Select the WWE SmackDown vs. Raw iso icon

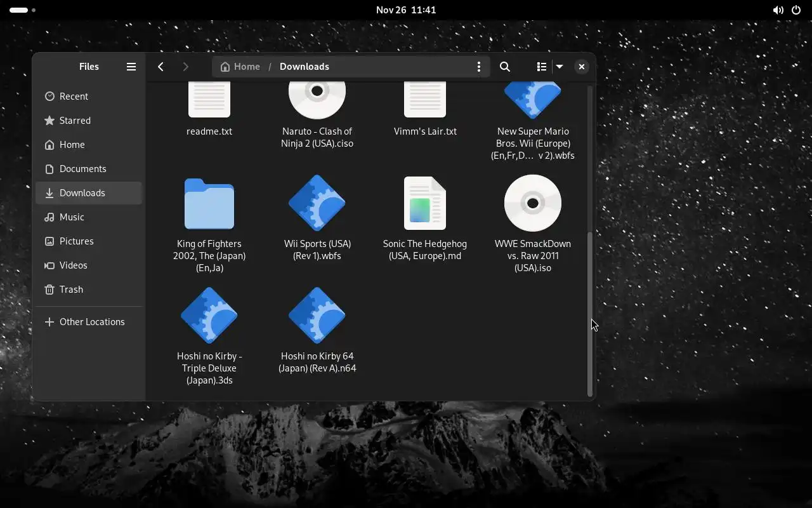tap(533, 203)
